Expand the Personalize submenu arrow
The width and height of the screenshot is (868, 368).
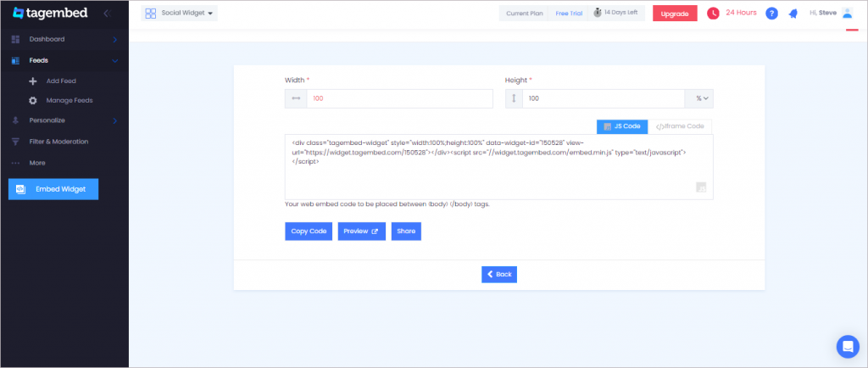[115, 120]
